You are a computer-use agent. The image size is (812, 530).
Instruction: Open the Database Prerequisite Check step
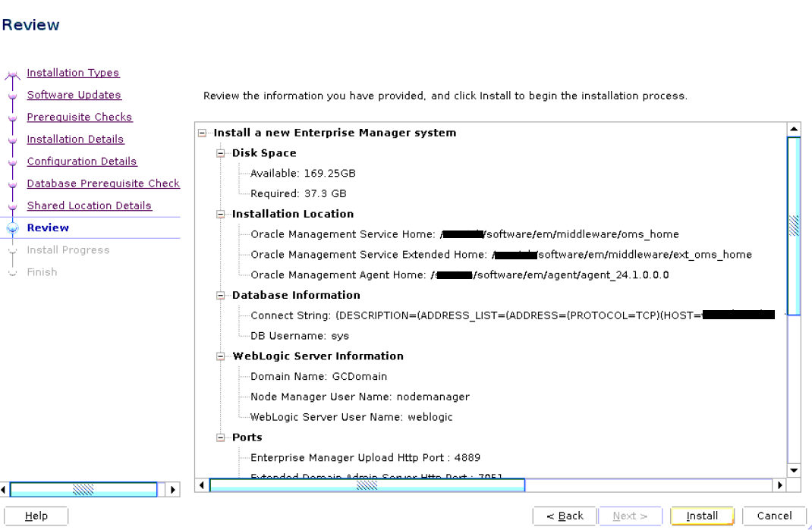click(103, 183)
